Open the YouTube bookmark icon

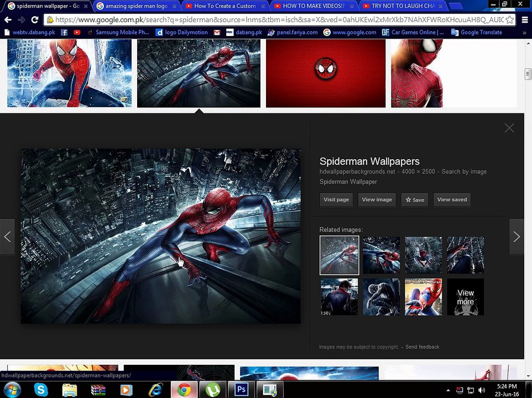[x=77, y=33]
